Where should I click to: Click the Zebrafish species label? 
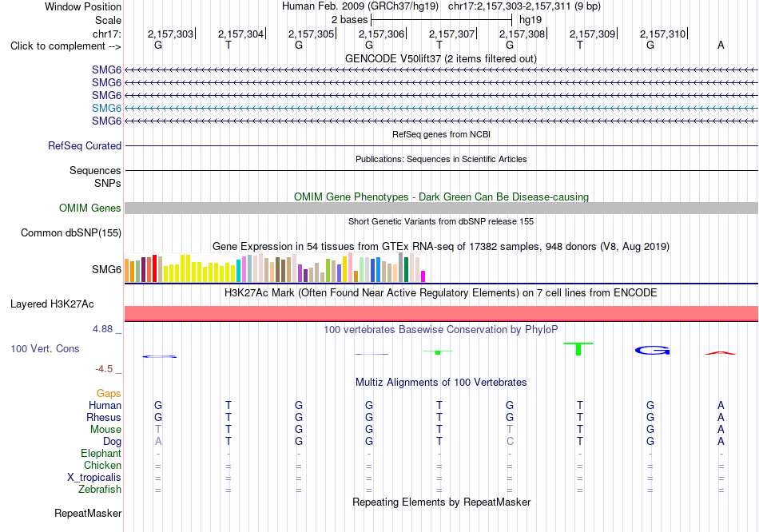100,490
